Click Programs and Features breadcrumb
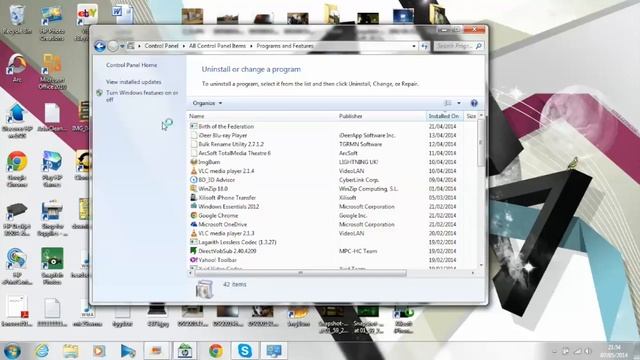The height and width of the screenshot is (360, 640). [285, 46]
